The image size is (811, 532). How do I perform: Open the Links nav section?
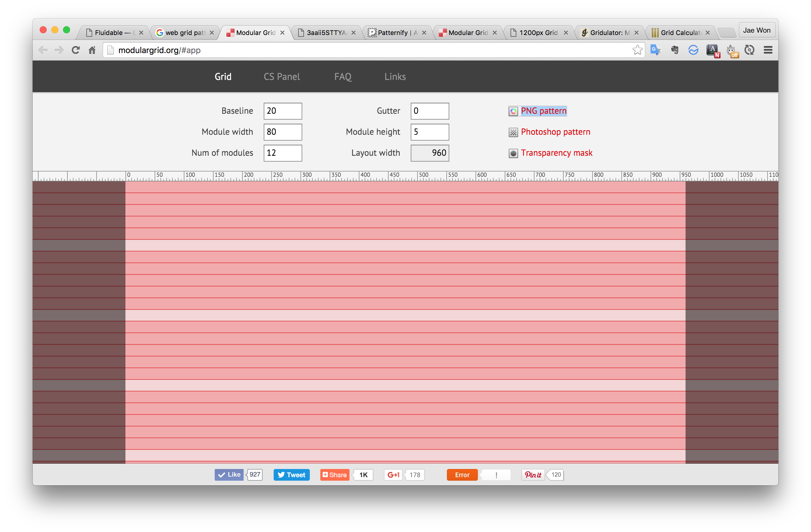click(x=395, y=77)
